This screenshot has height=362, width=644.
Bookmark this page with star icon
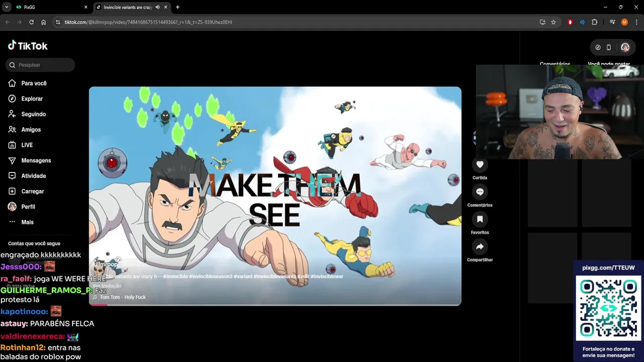coord(553,22)
